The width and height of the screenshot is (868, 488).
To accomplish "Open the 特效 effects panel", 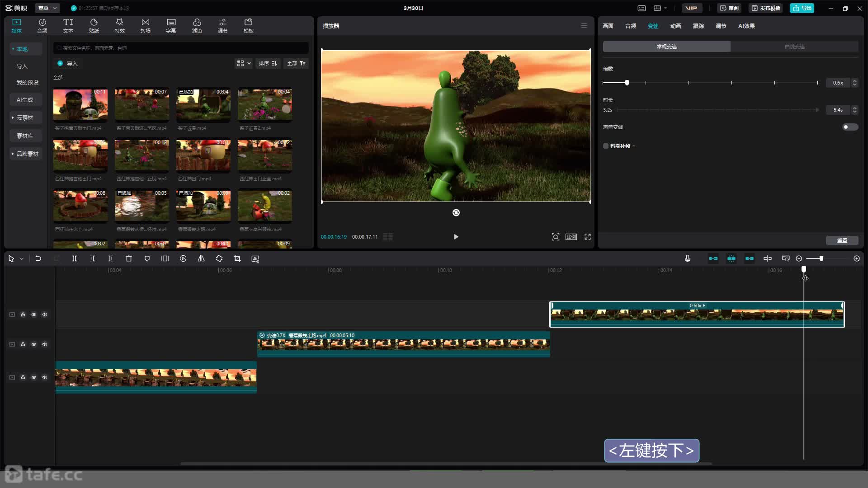I will point(120,26).
